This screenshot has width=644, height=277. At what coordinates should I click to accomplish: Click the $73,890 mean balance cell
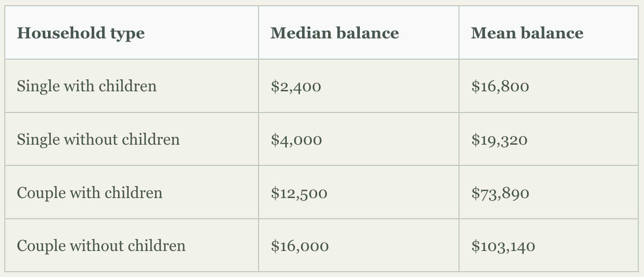[x=548, y=192]
